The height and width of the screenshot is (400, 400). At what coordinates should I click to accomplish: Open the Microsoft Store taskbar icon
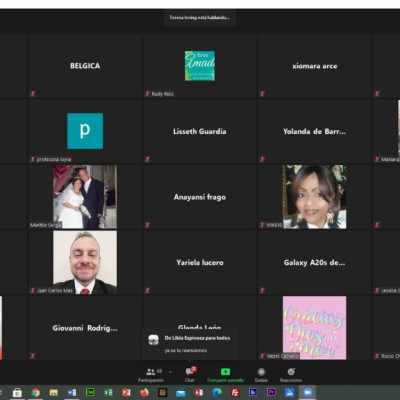[17, 393]
